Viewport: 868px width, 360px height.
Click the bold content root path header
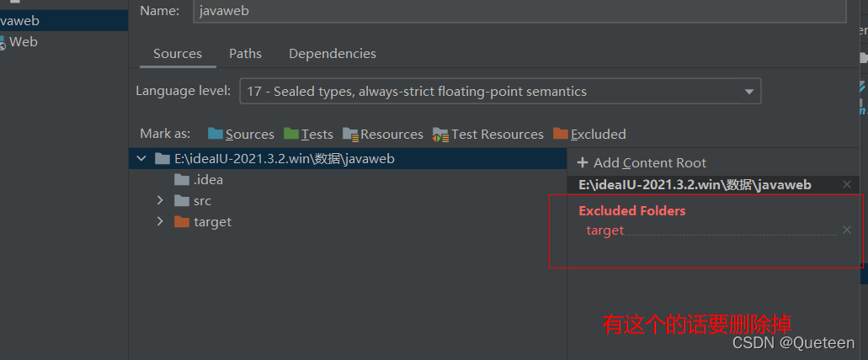(x=695, y=185)
